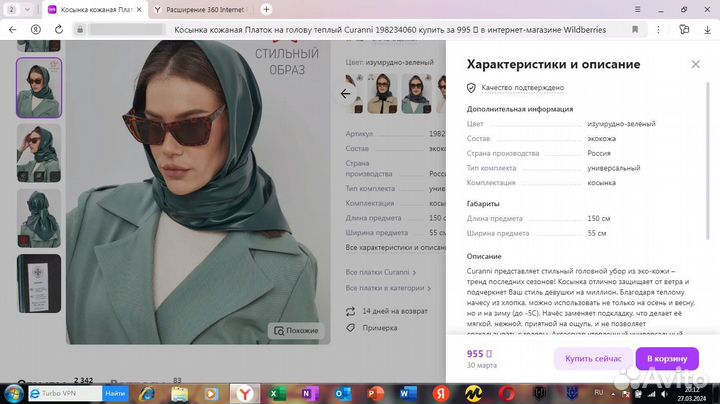Close the characteristics and description panel
720x404 pixels.
696,64
